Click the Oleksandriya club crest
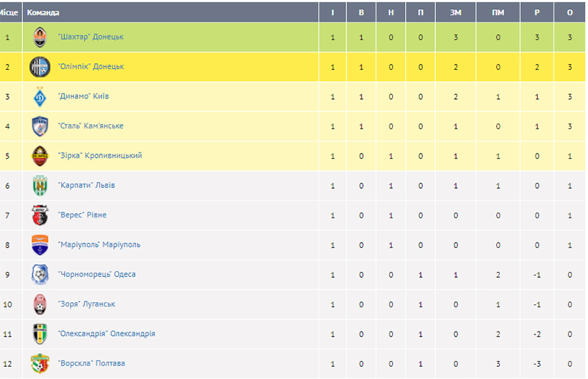The image size is (588, 379). [39, 334]
